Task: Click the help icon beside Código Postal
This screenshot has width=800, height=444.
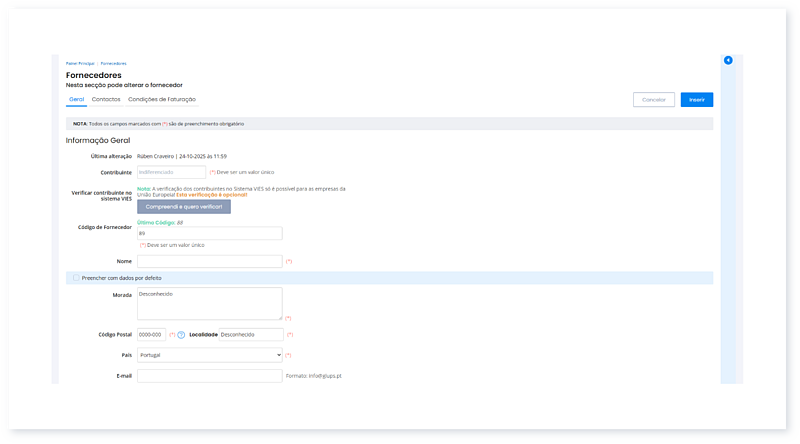Action: [181, 335]
